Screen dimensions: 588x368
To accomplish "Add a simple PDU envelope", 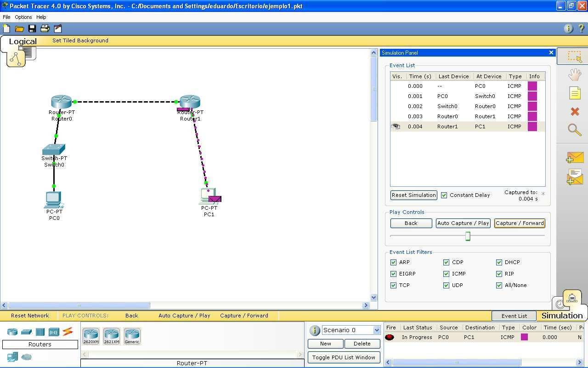I will point(575,158).
